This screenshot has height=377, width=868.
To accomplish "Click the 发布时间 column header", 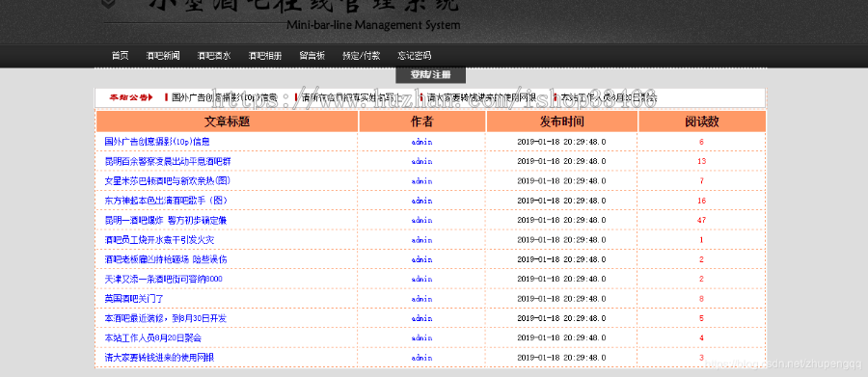I will click(x=562, y=121).
